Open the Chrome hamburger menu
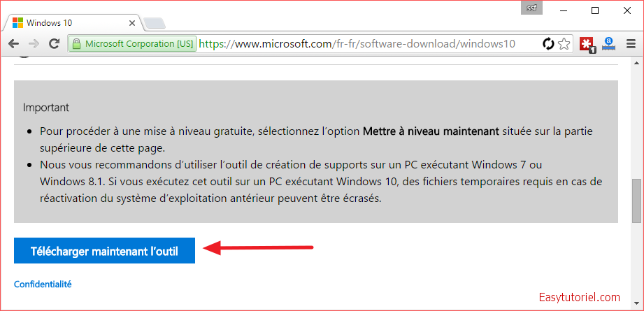Viewport: 644px width, 311px height. (x=631, y=44)
